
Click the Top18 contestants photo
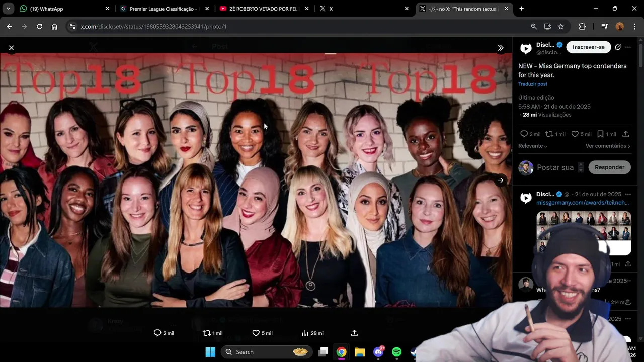[256, 180]
